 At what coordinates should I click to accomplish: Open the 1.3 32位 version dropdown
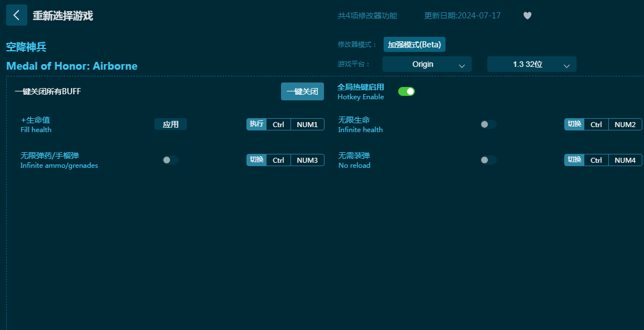tap(531, 65)
